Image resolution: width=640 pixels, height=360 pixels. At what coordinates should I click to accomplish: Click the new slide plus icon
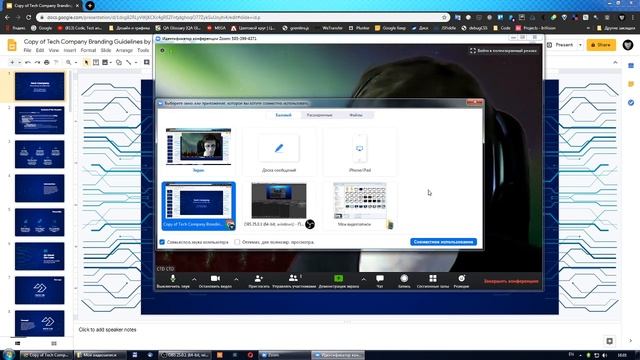[12, 62]
